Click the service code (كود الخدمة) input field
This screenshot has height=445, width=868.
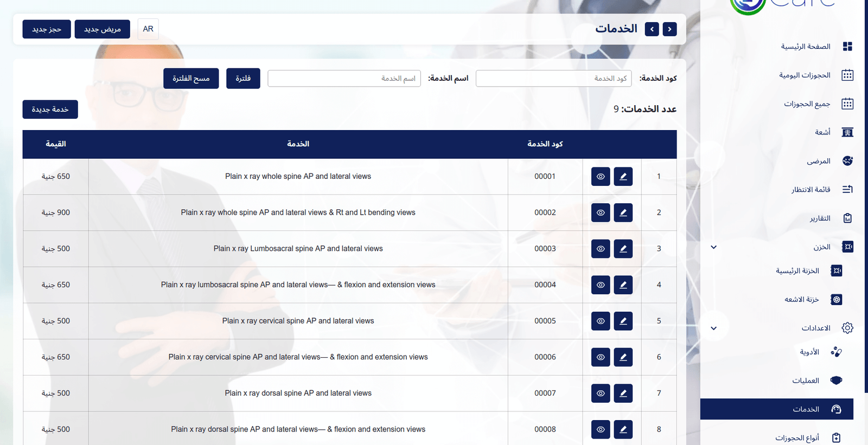[x=553, y=79]
